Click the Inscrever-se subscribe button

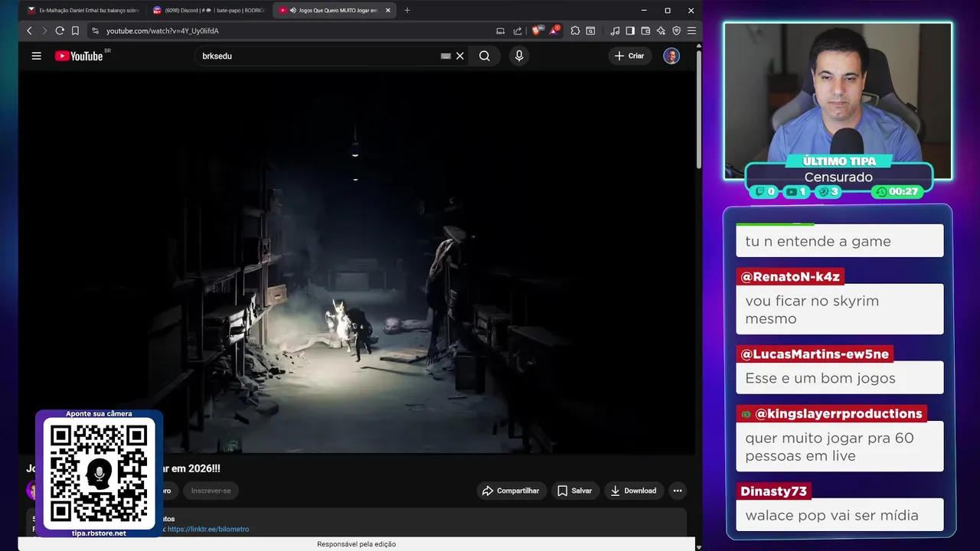pyautogui.click(x=211, y=491)
